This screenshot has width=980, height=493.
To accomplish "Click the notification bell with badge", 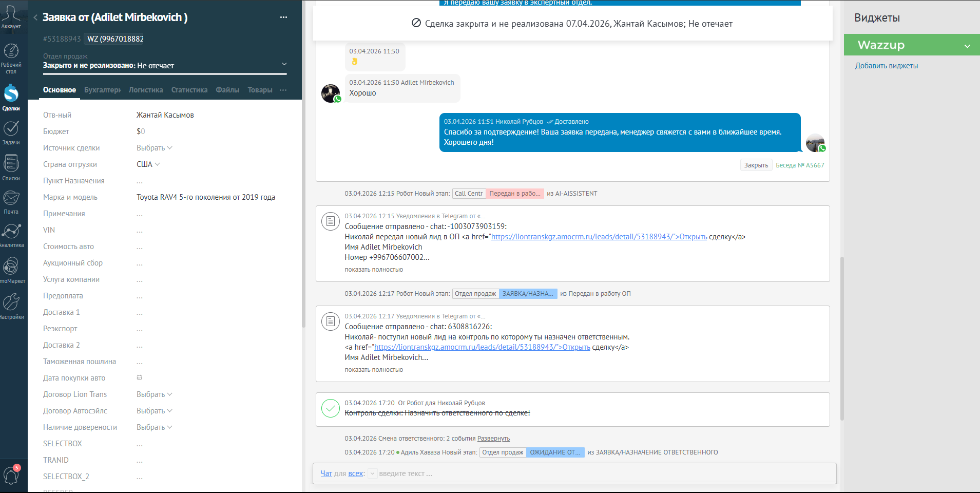I will tap(11, 475).
